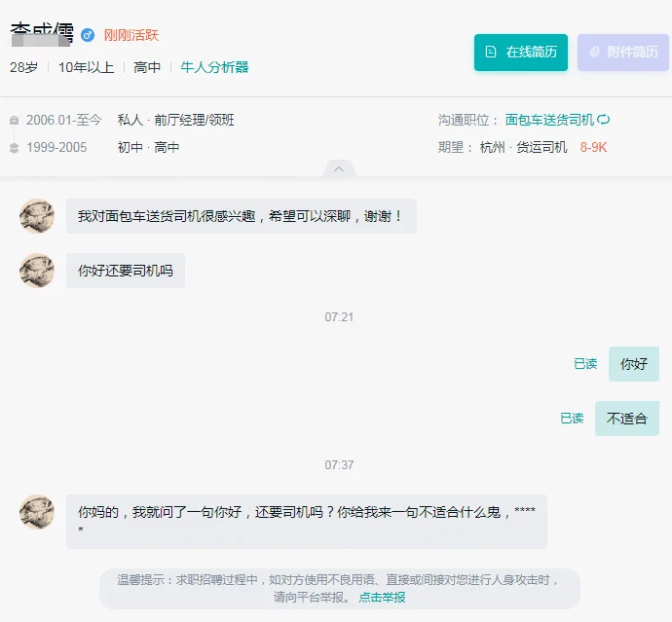
Task: Open the 附件简历 attachment resume button
Action: pyautogui.click(x=623, y=53)
